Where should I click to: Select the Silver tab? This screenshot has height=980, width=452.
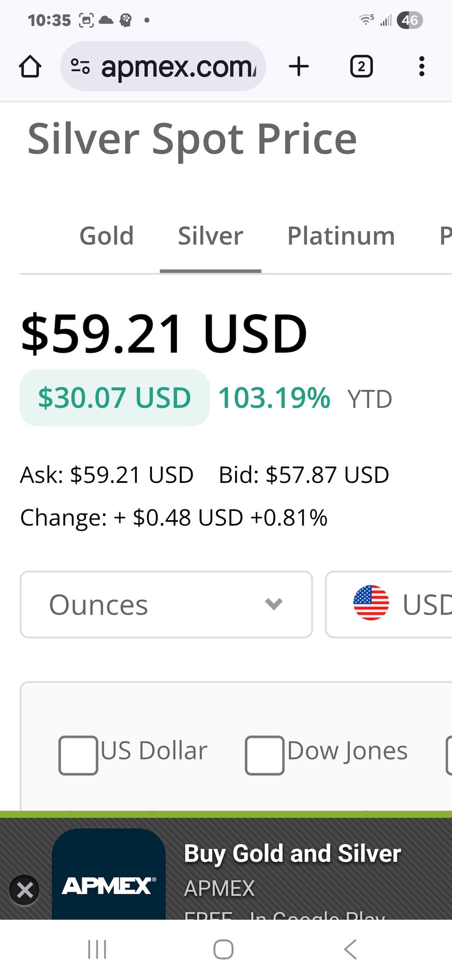210,236
